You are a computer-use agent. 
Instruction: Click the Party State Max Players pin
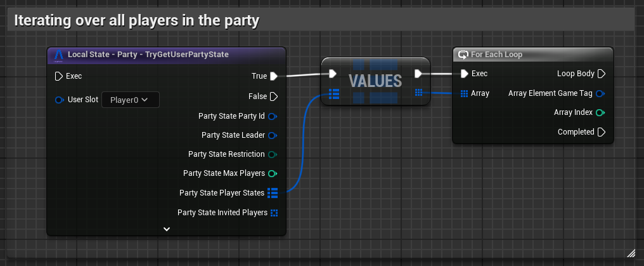(x=273, y=173)
